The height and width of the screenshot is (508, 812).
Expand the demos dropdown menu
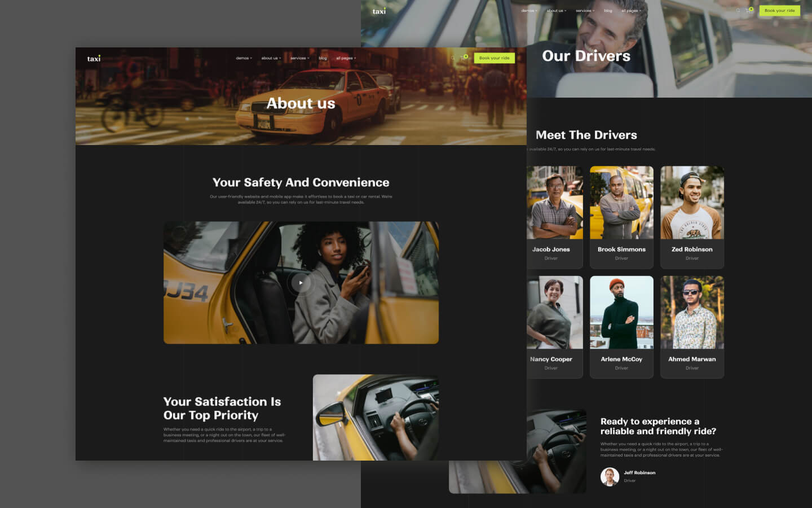click(243, 58)
